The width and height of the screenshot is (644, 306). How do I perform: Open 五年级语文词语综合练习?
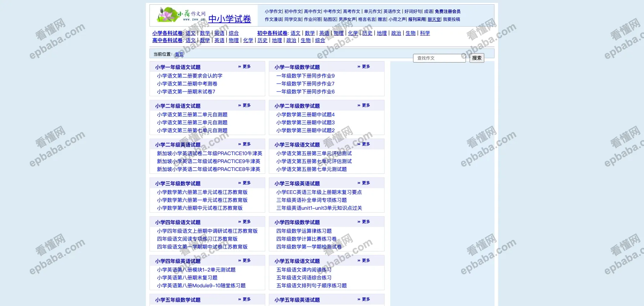(304, 278)
